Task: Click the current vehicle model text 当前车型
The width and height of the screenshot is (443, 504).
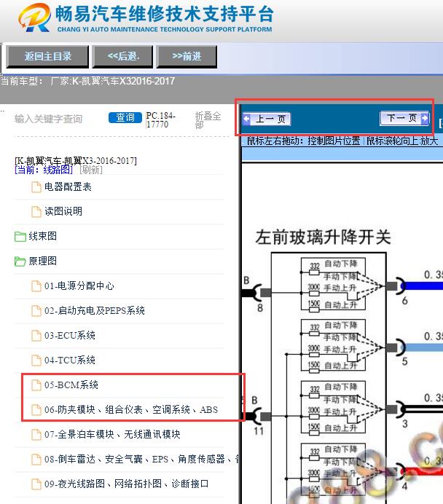Action: (87, 81)
